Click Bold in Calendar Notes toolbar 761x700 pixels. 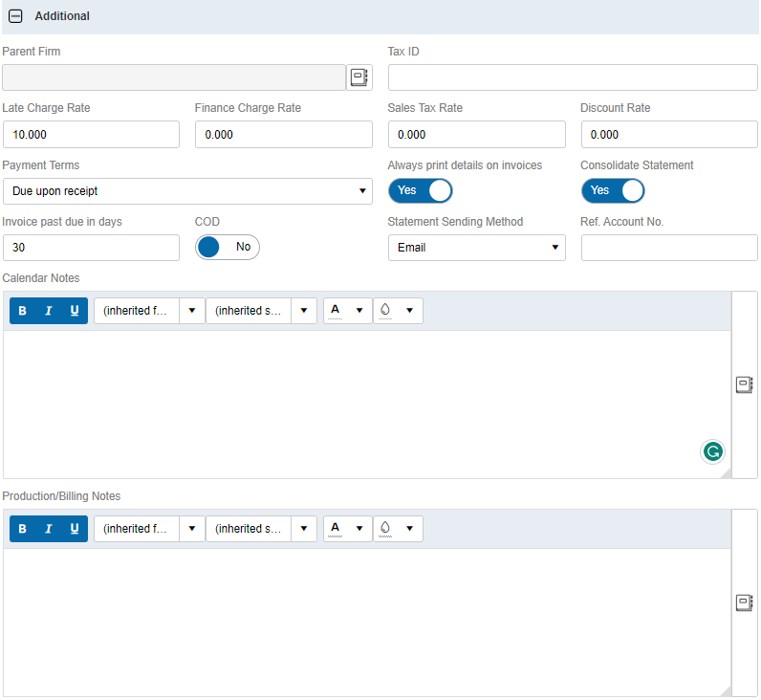pos(23,311)
